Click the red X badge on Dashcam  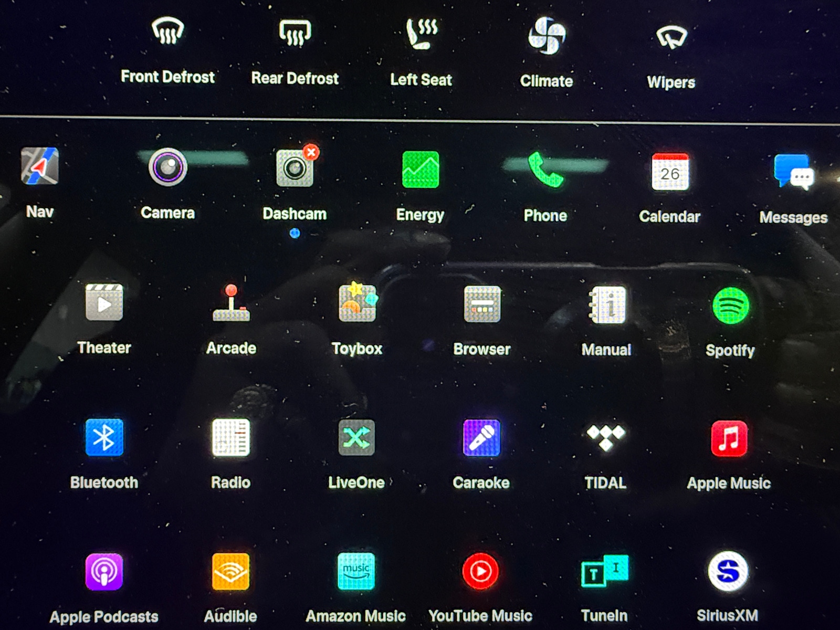[311, 152]
